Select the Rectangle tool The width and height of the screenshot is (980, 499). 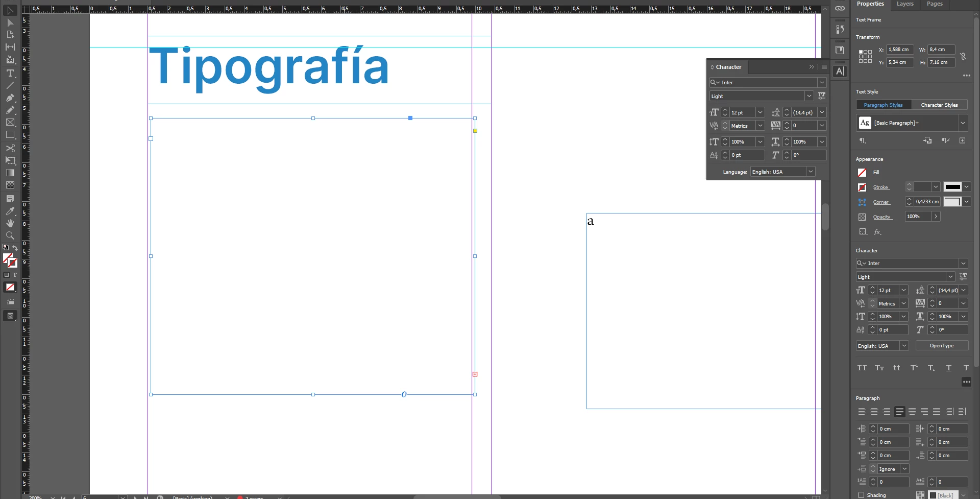click(10, 135)
